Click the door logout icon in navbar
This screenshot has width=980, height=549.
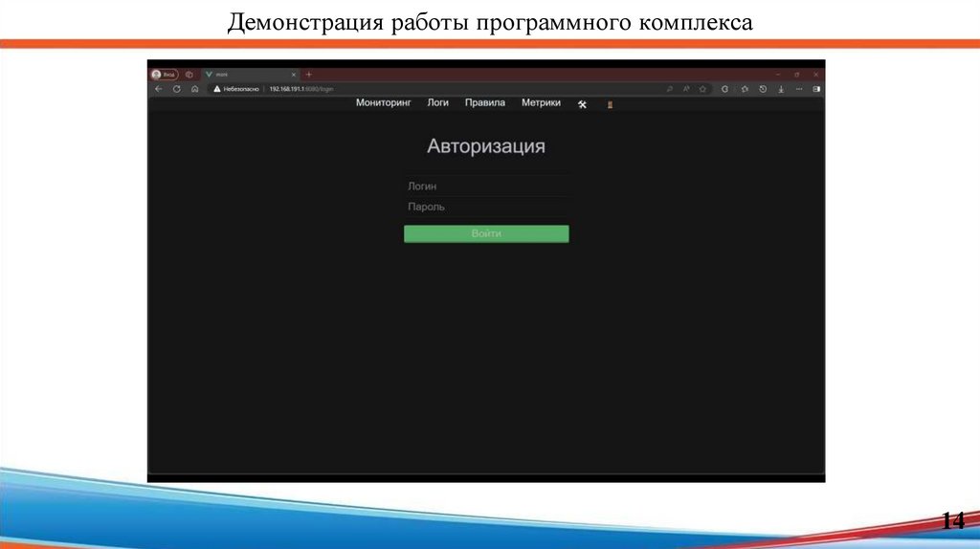click(610, 104)
